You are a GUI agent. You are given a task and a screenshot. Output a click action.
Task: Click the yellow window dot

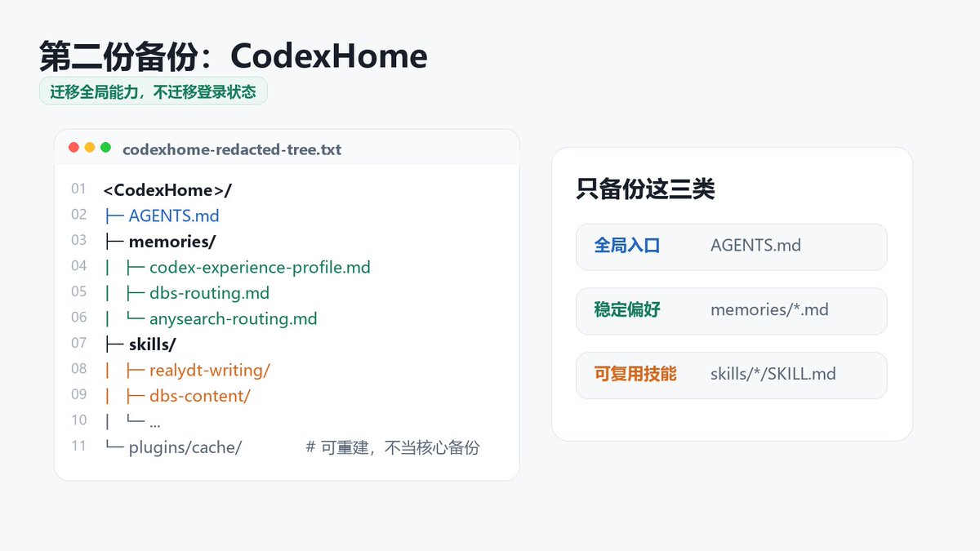pyautogui.click(x=90, y=148)
